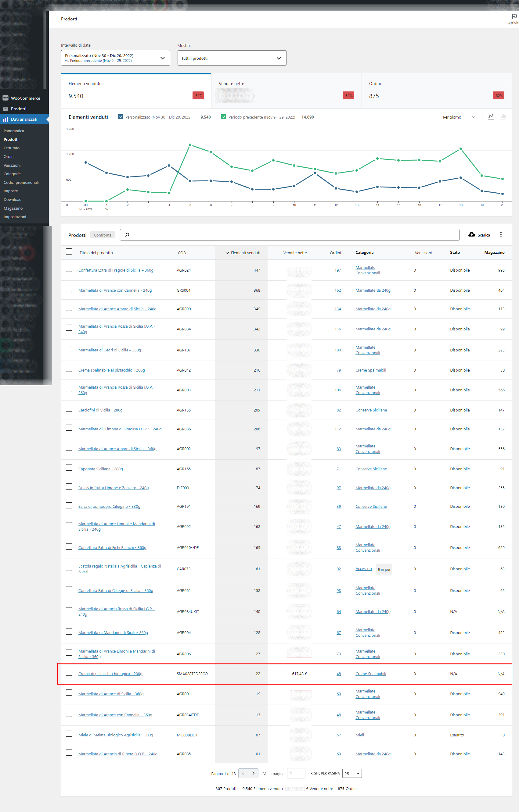Click the WooCommerce logo icon in sidebar

5,98
